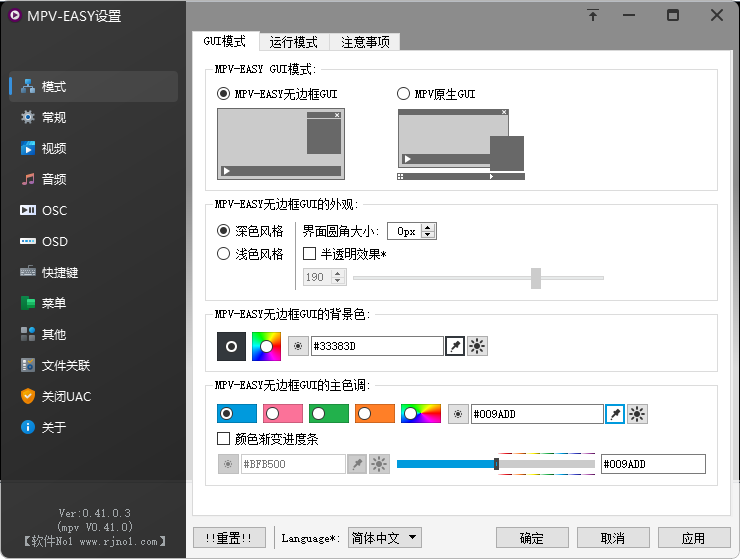This screenshot has height=559, width=740.
Task: Open the 音频 audio settings section
Action: click(x=93, y=179)
